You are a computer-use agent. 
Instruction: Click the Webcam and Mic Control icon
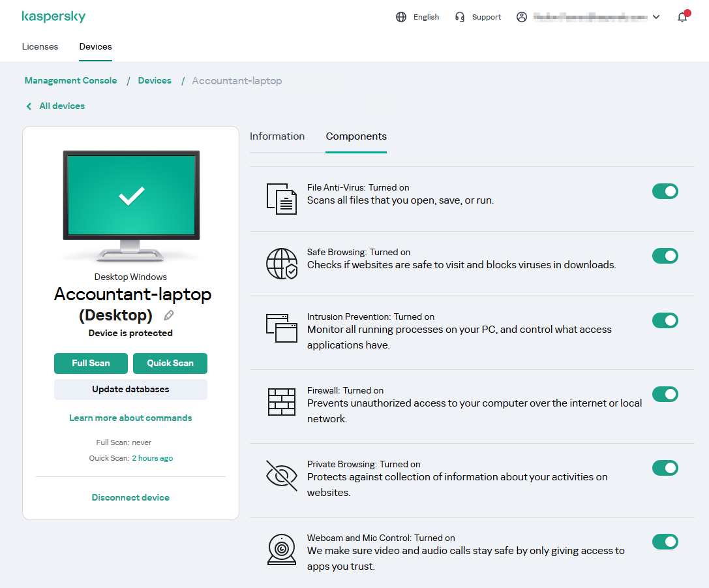click(281, 549)
